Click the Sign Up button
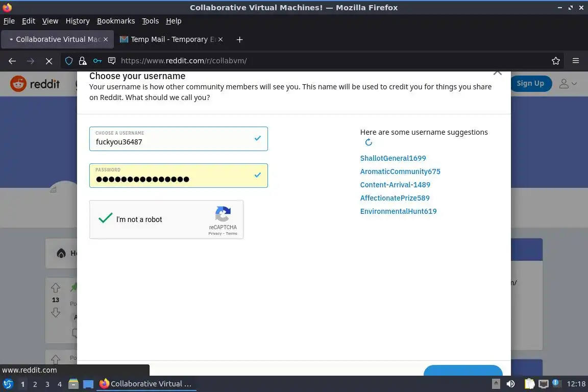This screenshot has height=392, width=588. click(x=530, y=83)
